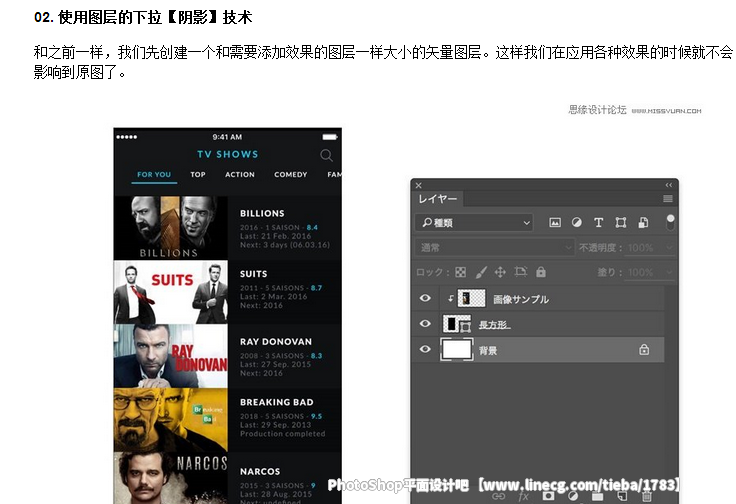This screenshot has width=736, height=504.
Task: Open the 塗り fill dropdown arrow
Action: tap(669, 272)
